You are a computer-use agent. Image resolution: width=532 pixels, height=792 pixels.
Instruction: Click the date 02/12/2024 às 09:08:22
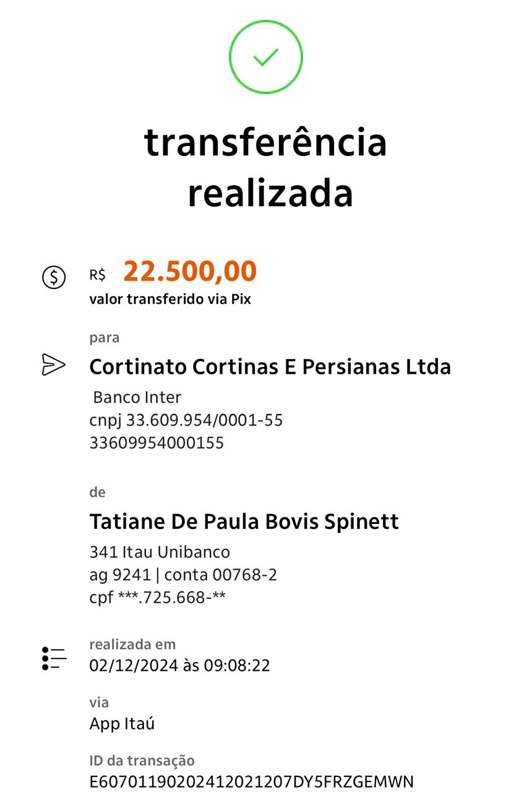[180, 666]
